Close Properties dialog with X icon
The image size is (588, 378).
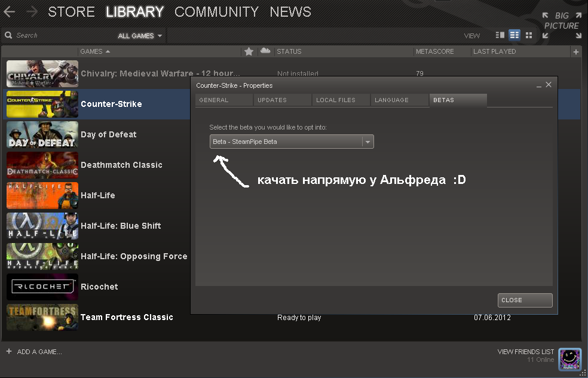[549, 85]
